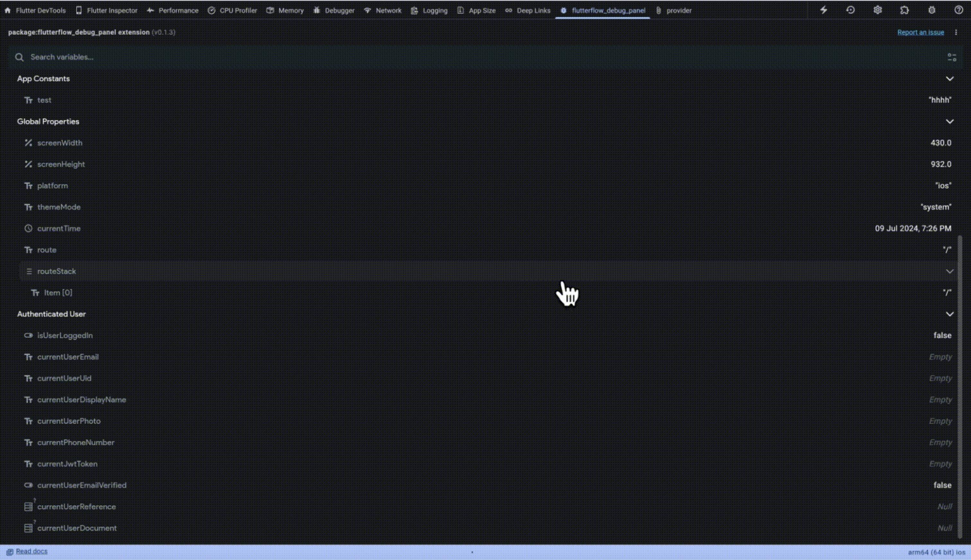Click the hot reload lightning icon
Image resolution: width=971 pixels, height=560 pixels.
[x=823, y=10]
